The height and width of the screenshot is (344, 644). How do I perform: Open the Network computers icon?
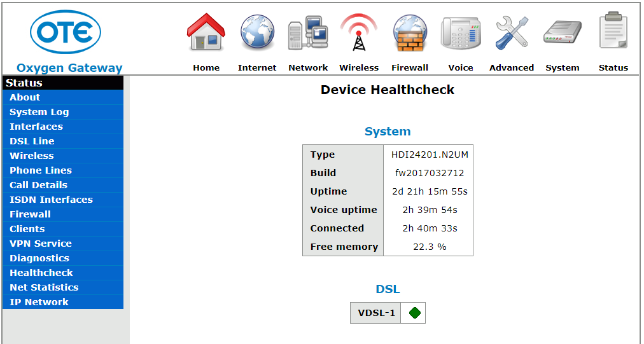pyautogui.click(x=308, y=32)
